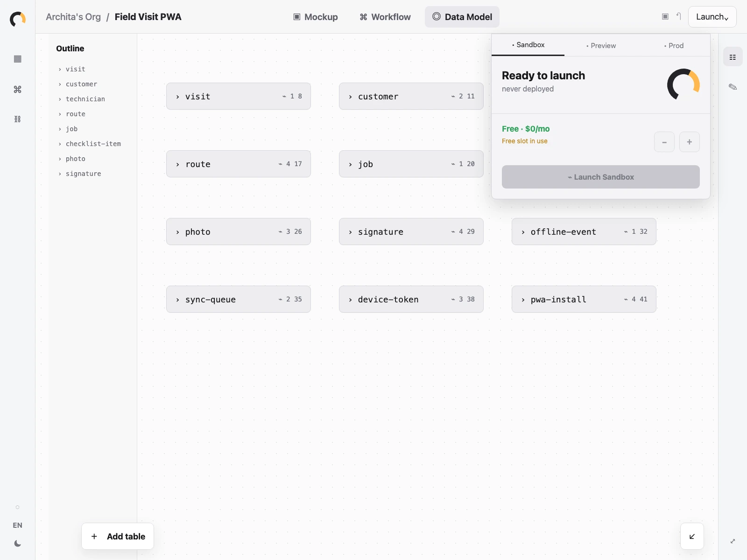This screenshot has height=560, width=747.
Task: Expand customer in the Outline
Action: (60, 84)
